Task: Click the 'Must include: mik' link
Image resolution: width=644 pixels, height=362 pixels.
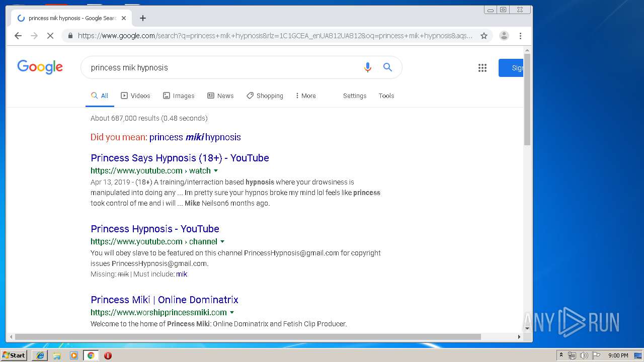Action: (182, 274)
